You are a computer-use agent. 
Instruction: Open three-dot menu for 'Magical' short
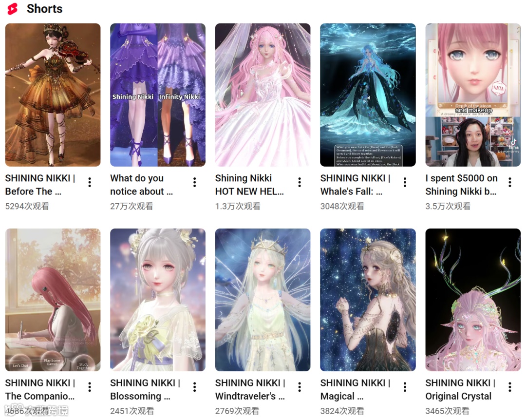pyautogui.click(x=405, y=387)
